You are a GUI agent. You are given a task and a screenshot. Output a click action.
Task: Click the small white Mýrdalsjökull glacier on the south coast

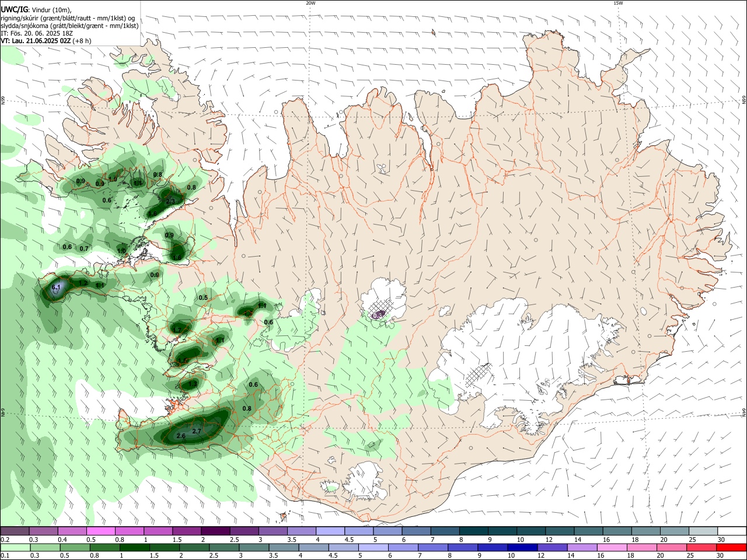coord(366,481)
